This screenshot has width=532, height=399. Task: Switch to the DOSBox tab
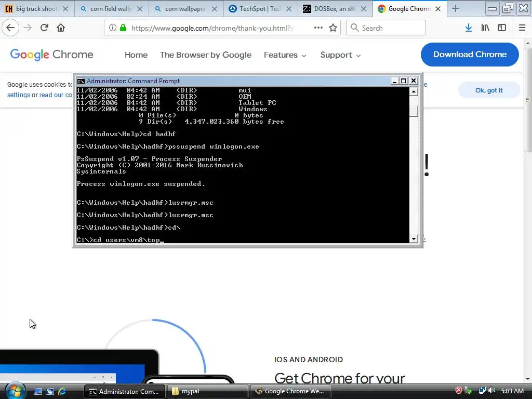tap(335, 9)
